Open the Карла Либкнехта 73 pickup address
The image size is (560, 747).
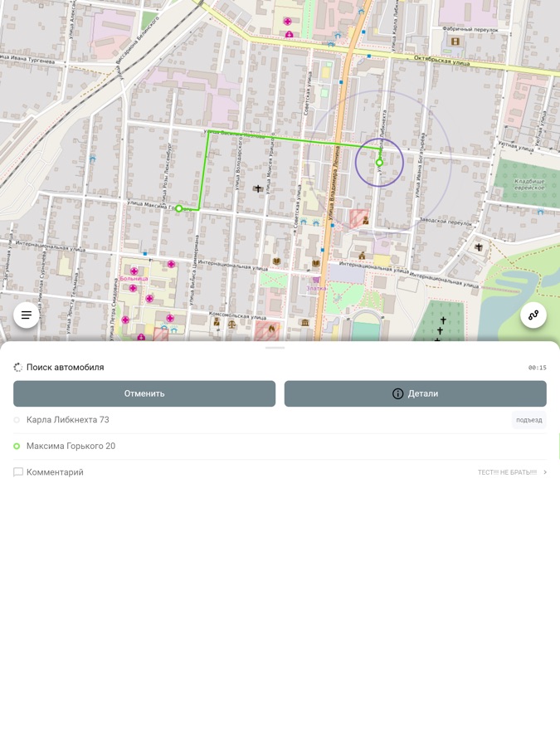(x=68, y=420)
